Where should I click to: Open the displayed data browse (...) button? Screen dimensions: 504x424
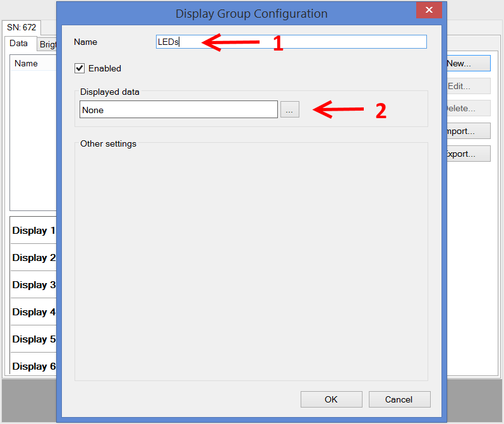click(289, 110)
